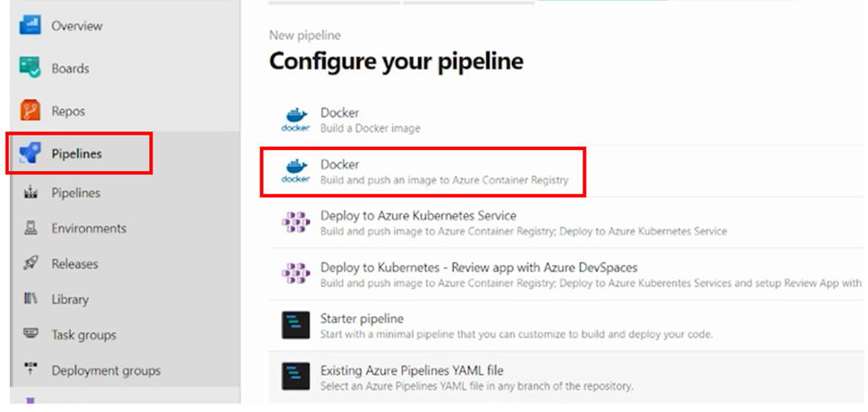Image resolution: width=868 pixels, height=412 pixels.
Task: Choose Docker: Build and push to Azure Container Registry
Action: (x=568, y=172)
